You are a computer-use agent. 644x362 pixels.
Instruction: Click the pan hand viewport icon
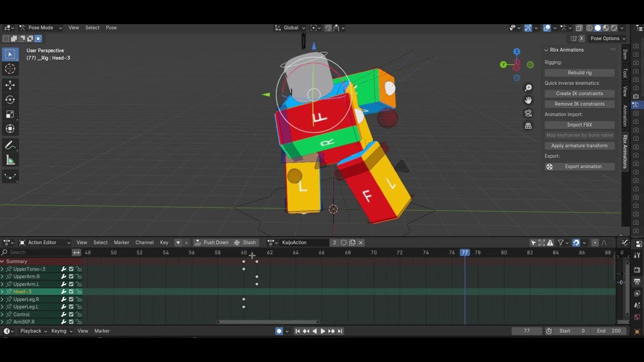click(x=528, y=100)
